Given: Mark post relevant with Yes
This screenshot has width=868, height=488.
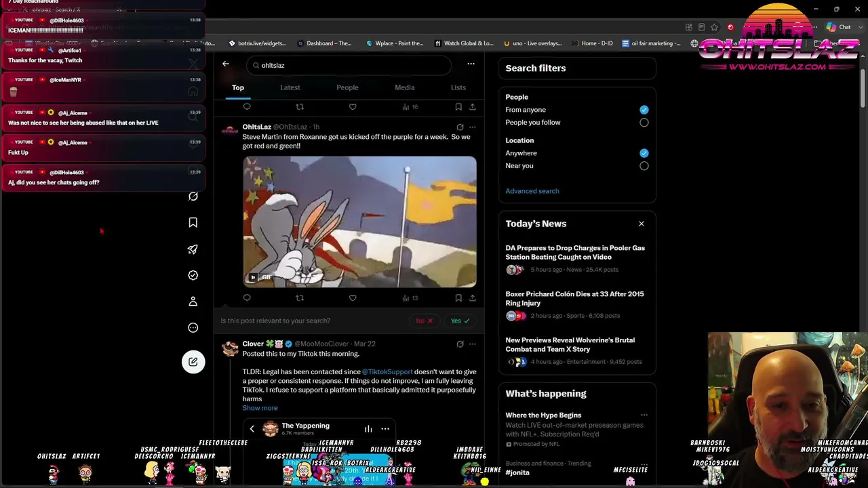Looking at the screenshot, I should click(460, 321).
